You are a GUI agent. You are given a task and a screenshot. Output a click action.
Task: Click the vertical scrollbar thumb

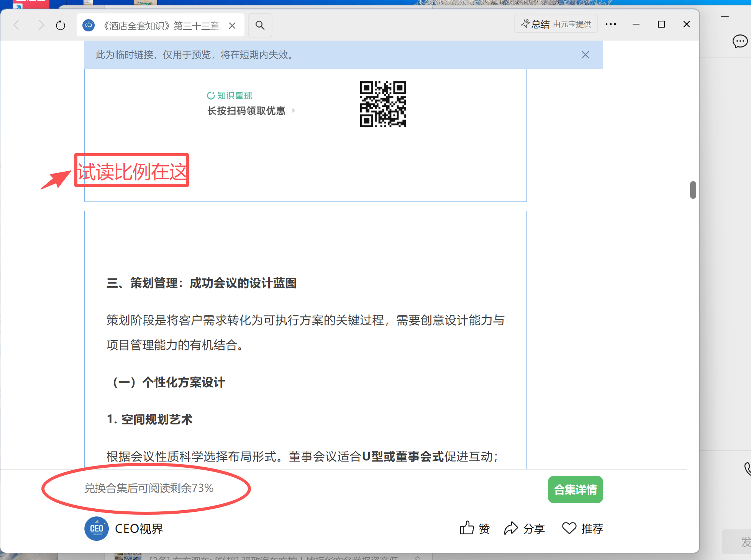click(693, 190)
